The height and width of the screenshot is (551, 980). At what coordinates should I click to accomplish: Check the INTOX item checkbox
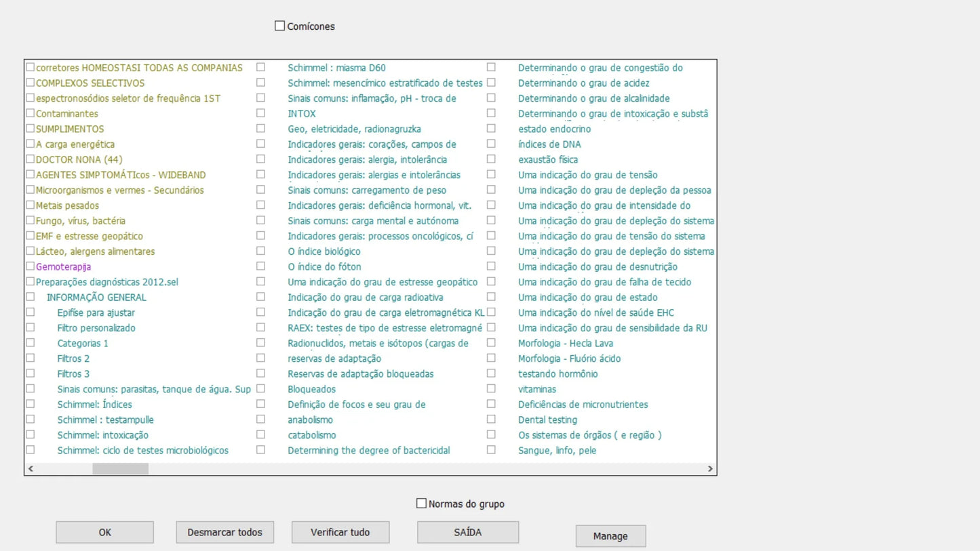coord(260,113)
